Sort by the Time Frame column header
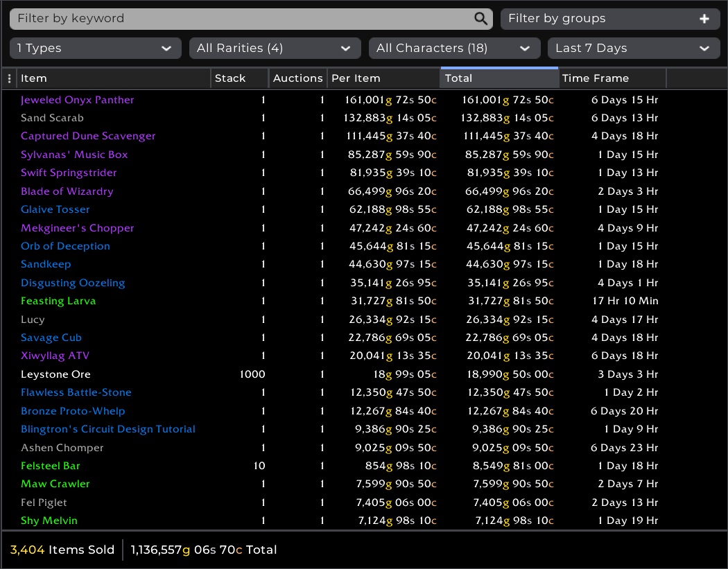Image resolution: width=728 pixels, height=569 pixels. pos(612,78)
